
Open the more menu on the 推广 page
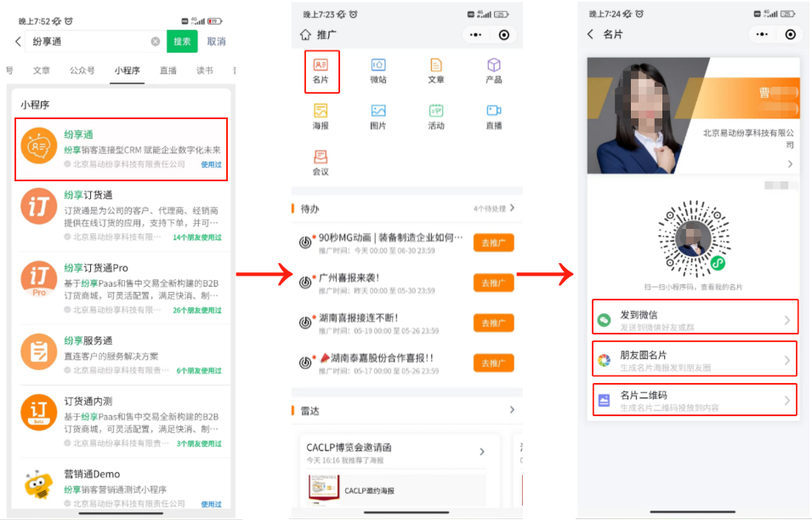coord(475,35)
